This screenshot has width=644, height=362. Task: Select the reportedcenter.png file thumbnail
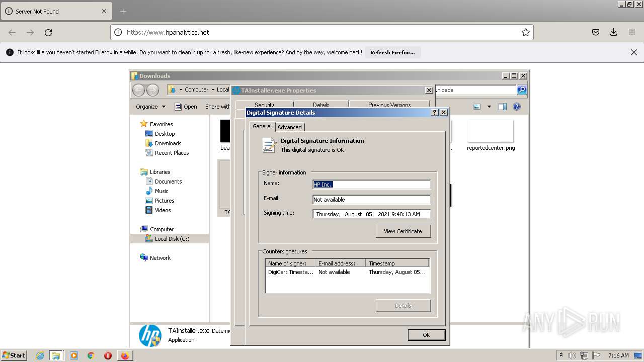click(491, 132)
